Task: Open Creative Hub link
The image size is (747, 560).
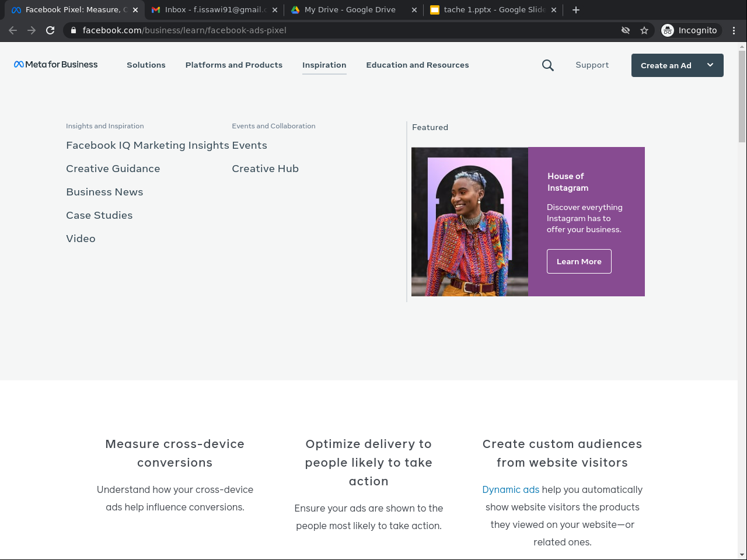Action: 265,169
